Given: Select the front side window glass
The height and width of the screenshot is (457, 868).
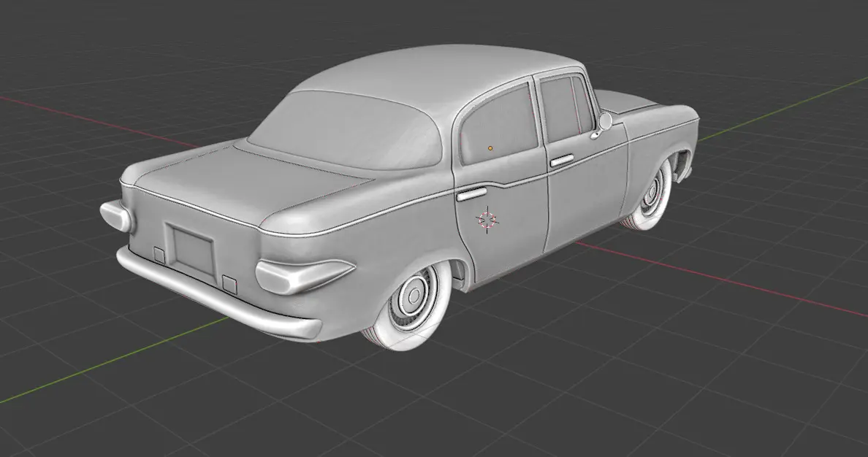Looking at the screenshot, I should coord(566,107).
